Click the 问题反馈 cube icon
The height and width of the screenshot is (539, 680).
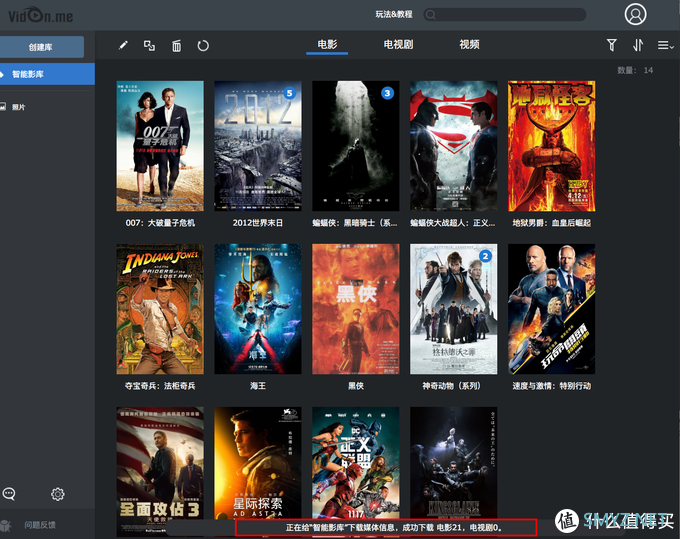5,525
